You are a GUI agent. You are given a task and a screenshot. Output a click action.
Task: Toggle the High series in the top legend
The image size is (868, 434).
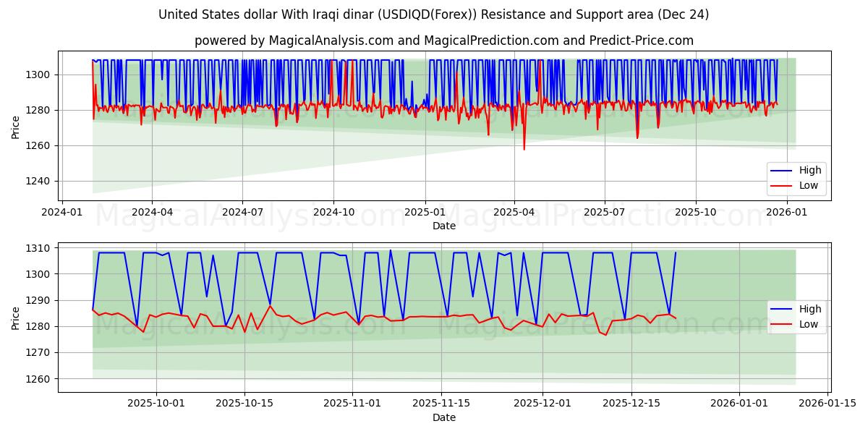tap(810, 169)
